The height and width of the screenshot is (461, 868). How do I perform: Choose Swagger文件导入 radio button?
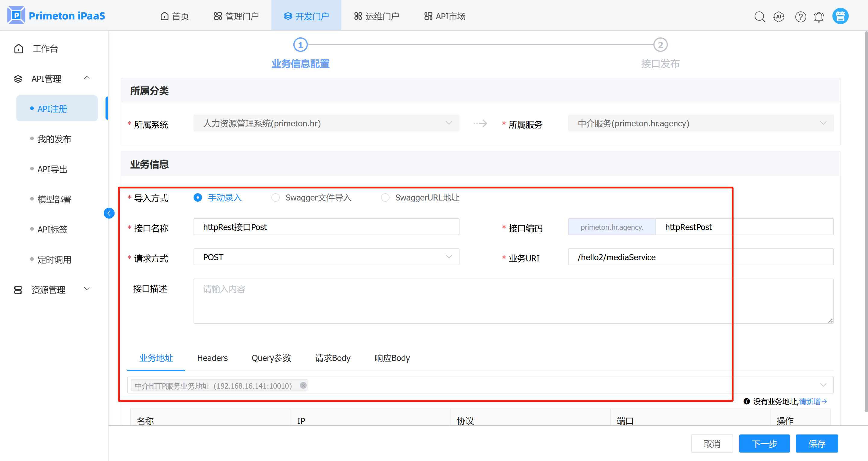pyautogui.click(x=275, y=197)
